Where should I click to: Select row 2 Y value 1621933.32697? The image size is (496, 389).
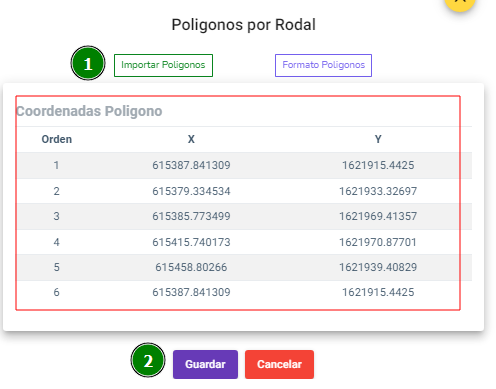point(378,191)
